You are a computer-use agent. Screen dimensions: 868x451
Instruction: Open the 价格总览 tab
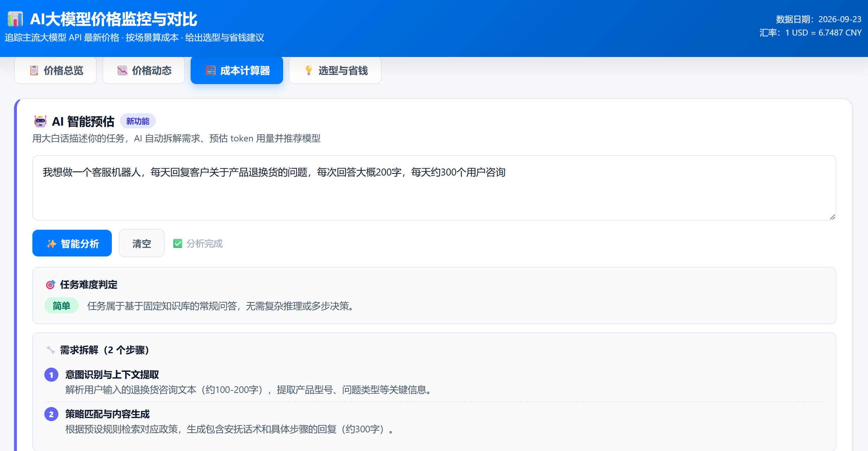pos(56,70)
